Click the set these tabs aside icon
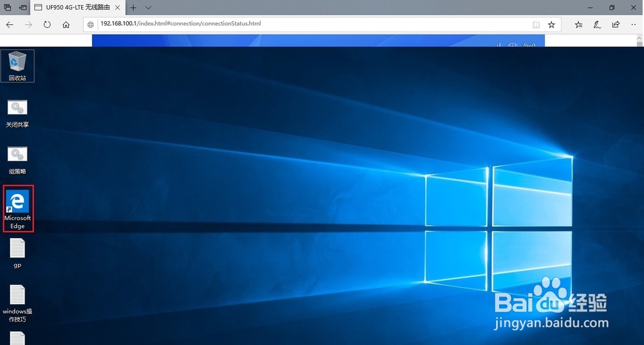The image size is (644, 345). pyautogui.click(x=23, y=7)
